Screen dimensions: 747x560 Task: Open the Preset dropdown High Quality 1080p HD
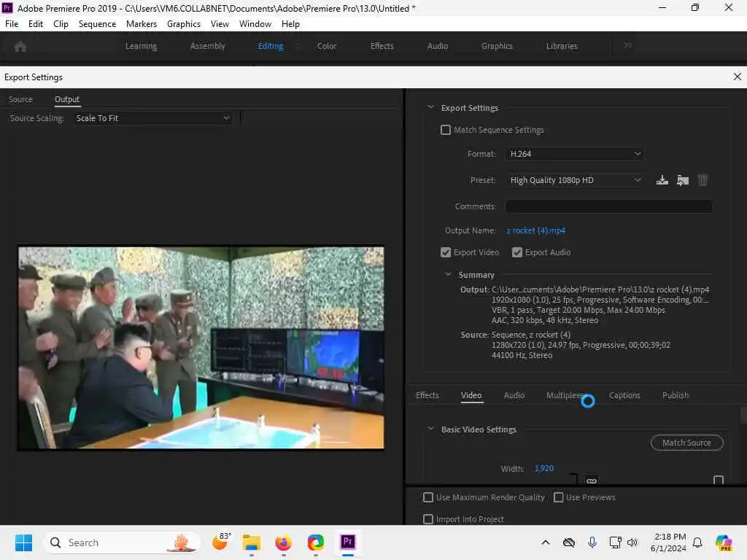point(575,180)
